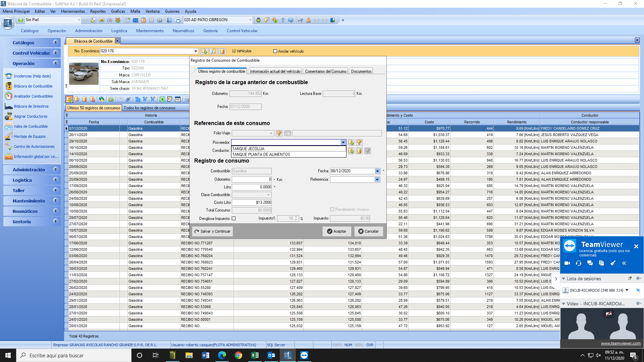Viewport: 644px width, 362px height.
Task: Click Excel export icon in records toolbar
Action: (162, 99)
